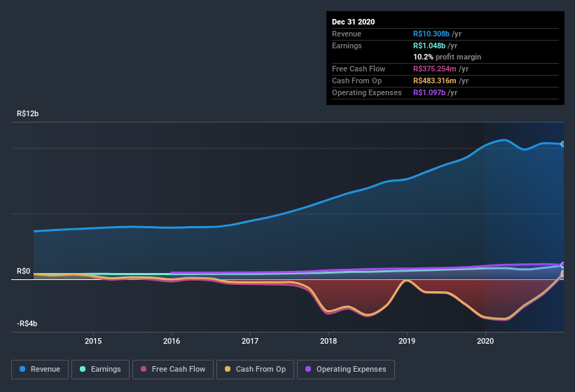Toggle the Earnings legend button
The image size is (575, 392).
point(100,370)
